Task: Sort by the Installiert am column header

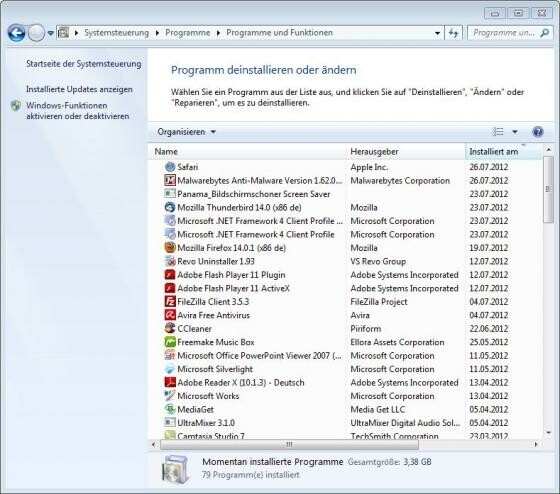Action: click(x=504, y=151)
